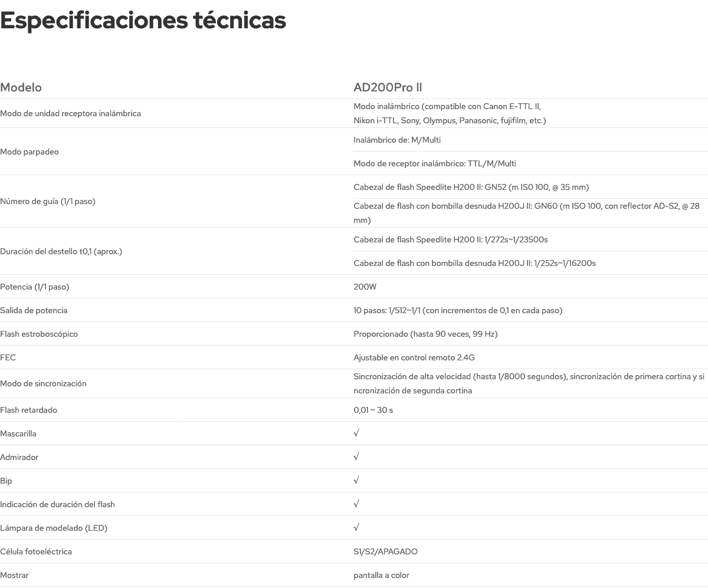Click the S1/S2/APAGADO photocell value
This screenshot has height=588, width=708.
[385, 551]
